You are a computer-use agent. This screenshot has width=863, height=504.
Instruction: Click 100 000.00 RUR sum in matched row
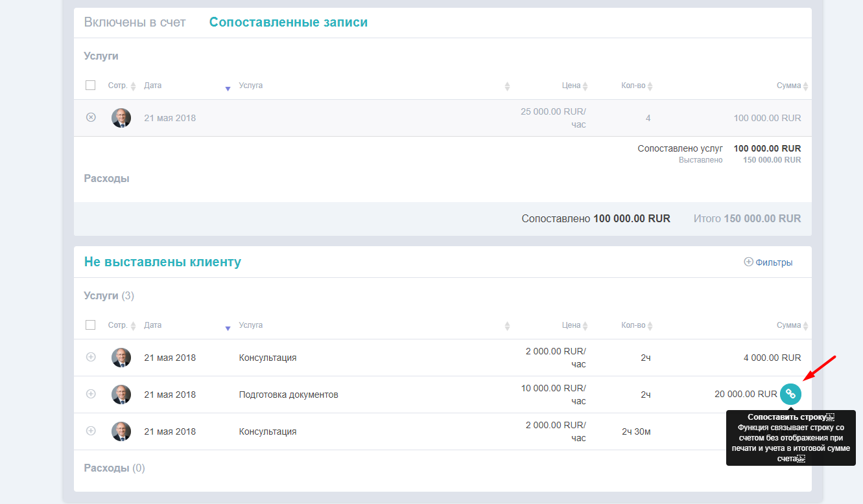[767, 118]
